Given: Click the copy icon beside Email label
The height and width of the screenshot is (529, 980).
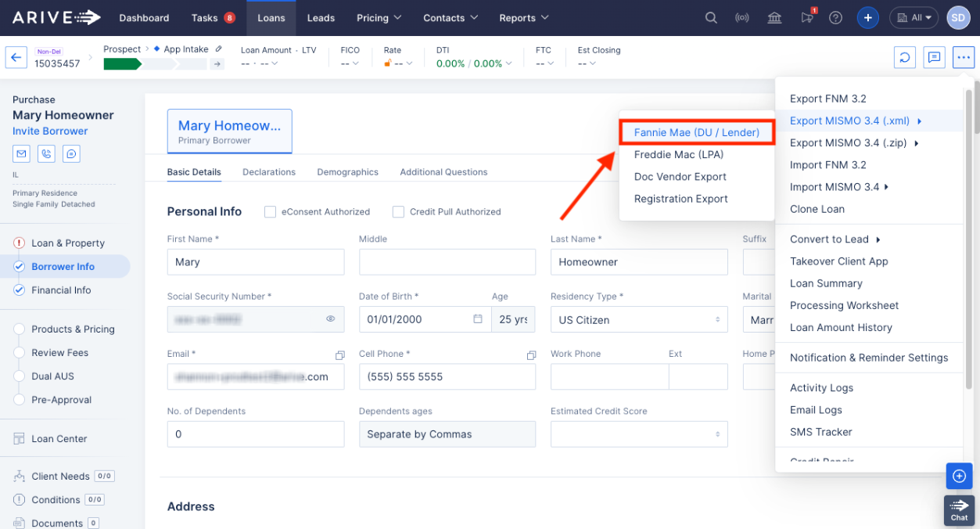Looking at the screenshot, I should tap(339, 355).
